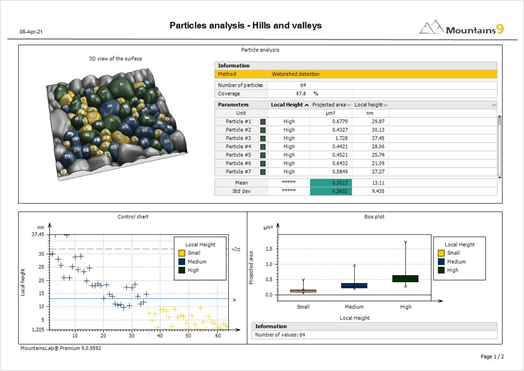The height and width of the screenshot is (371, 524).
Task: Select the High green swatch in control chart legend
Action: pos(182,270)
